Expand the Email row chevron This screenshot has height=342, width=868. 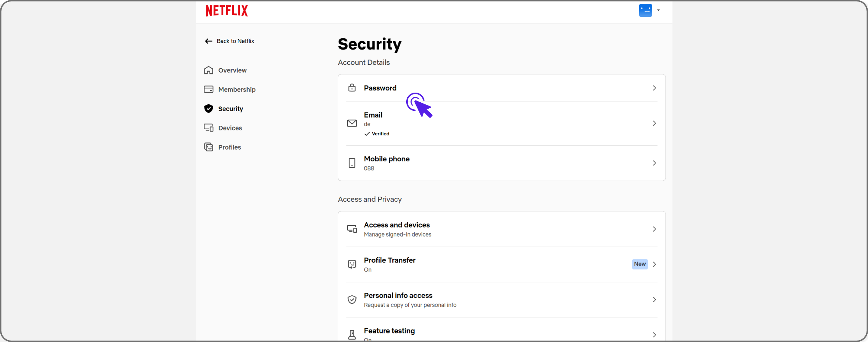pyautogui.click(x=654, y=123)
